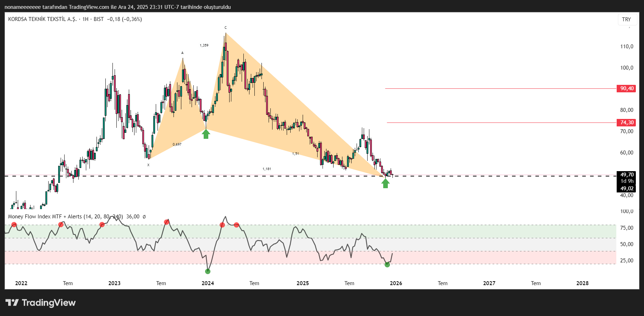This screenshot has width=644, height=316.
Task: Click the 75,00 indicator scale label
Action: click(x=627, y=228)
